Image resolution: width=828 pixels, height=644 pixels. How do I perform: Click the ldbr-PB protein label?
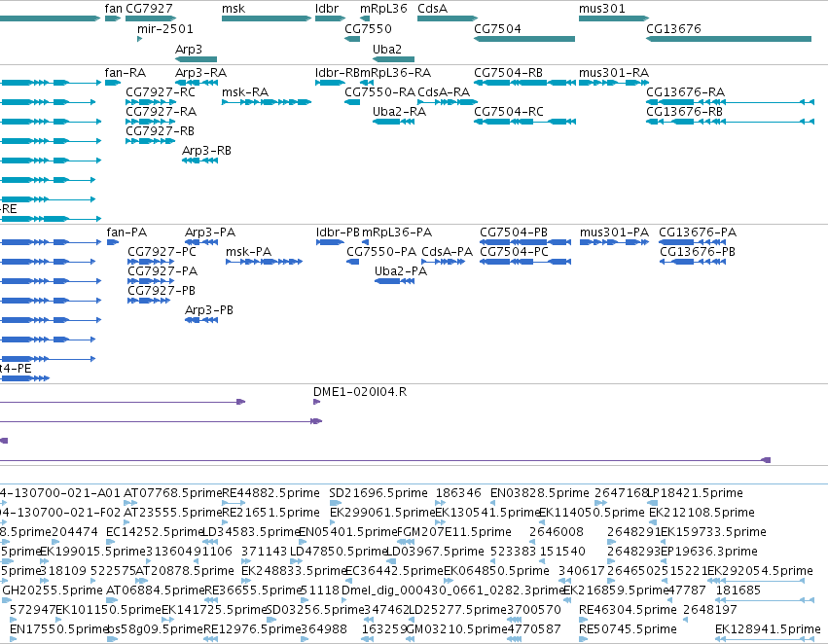pos(338,233)
